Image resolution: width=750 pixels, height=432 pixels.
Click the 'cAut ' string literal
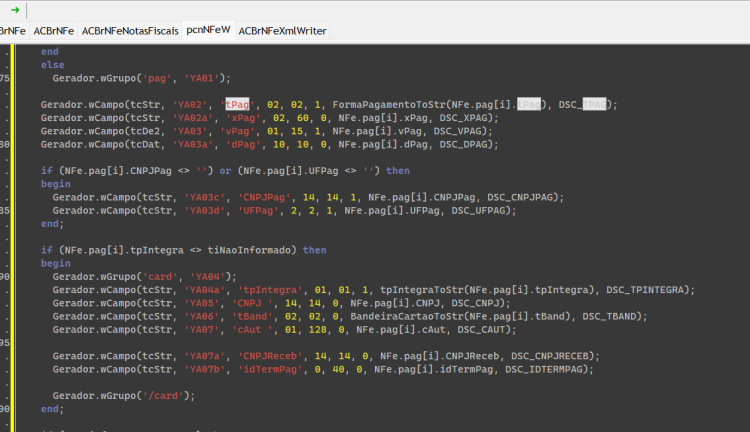pos(252,329)
